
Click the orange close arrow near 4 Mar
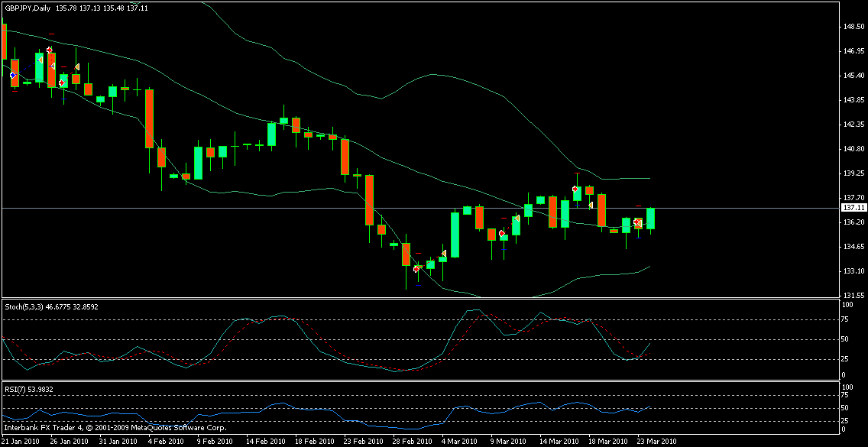[443, 254]
